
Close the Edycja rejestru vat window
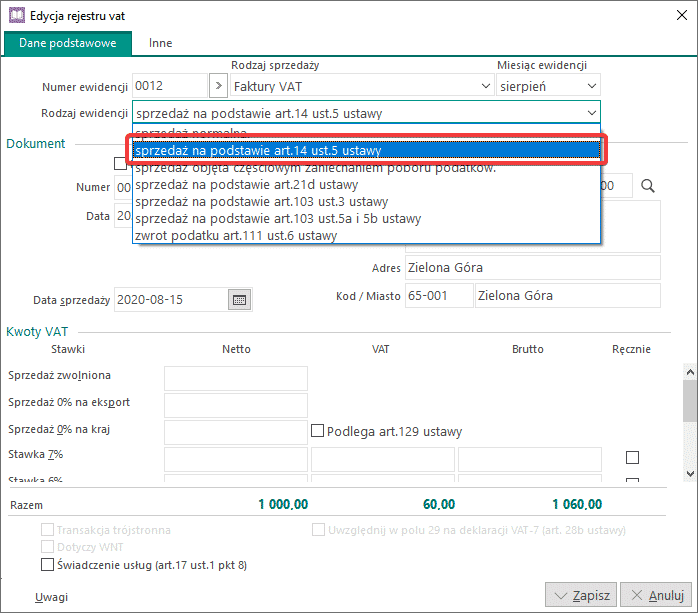(682, 15)
